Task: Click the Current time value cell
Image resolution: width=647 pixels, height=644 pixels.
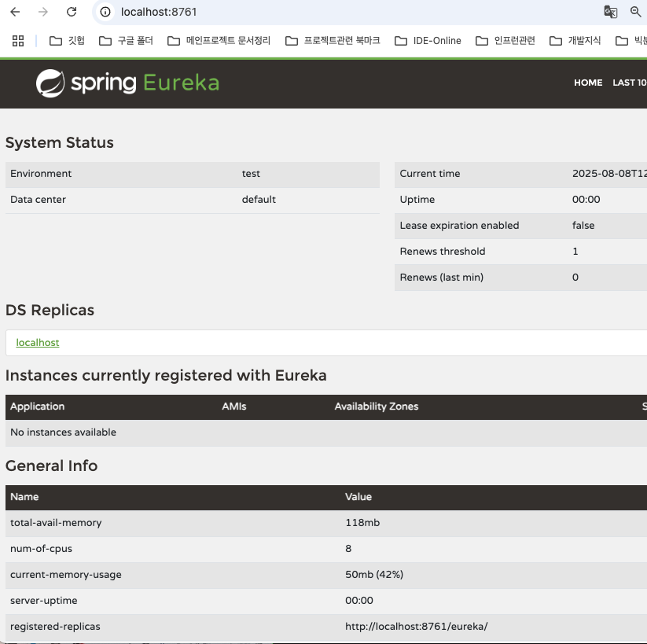Action: pyautogui.click(x=609, y=174)
